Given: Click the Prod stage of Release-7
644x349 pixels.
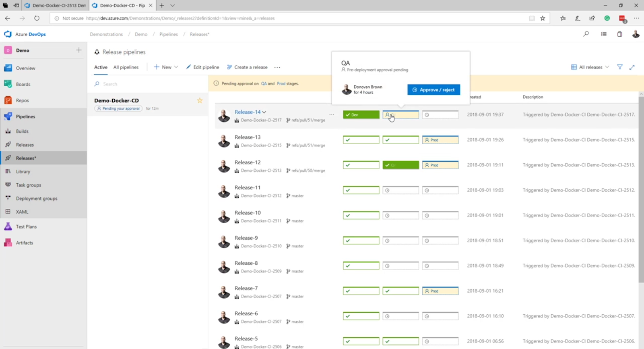Looking at the screenshot, I should click(x=440, y=291).
